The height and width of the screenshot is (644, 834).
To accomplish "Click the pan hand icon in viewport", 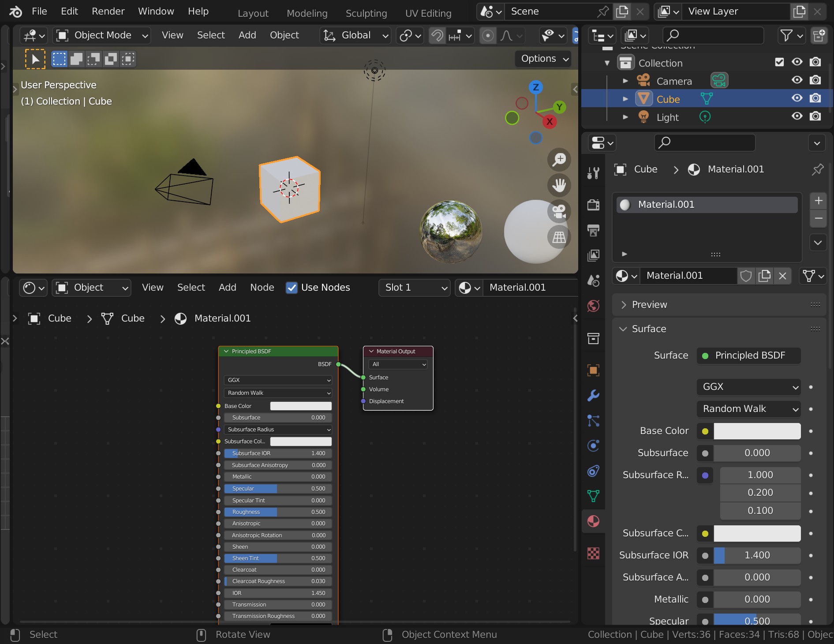I will (559, 185).
